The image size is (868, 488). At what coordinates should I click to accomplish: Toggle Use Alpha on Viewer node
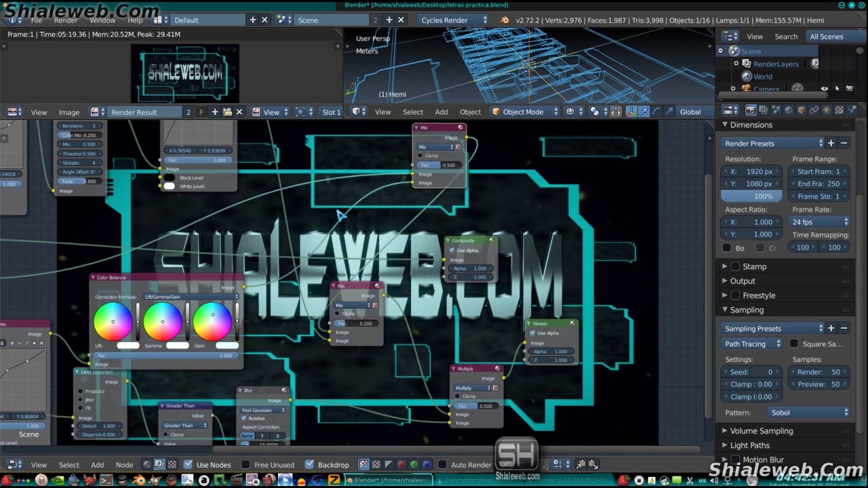(533, 333)
